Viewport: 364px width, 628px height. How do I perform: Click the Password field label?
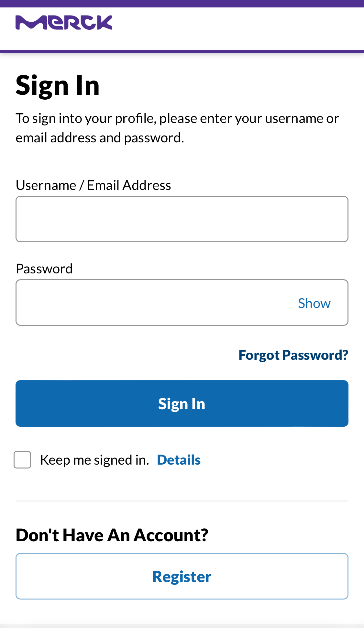[x=44, y=268]
